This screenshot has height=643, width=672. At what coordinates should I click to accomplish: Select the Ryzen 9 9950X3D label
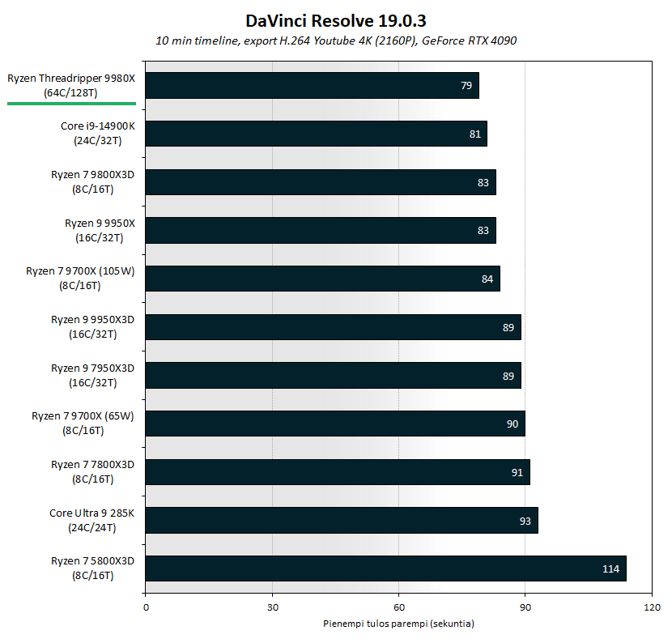point(92,326)
